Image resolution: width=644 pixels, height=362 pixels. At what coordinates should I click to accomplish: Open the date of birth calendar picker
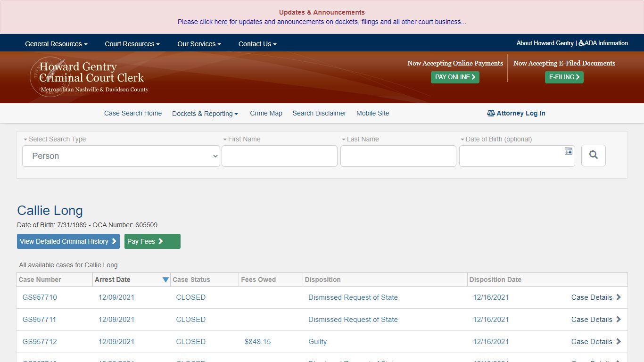coord(568,151)
